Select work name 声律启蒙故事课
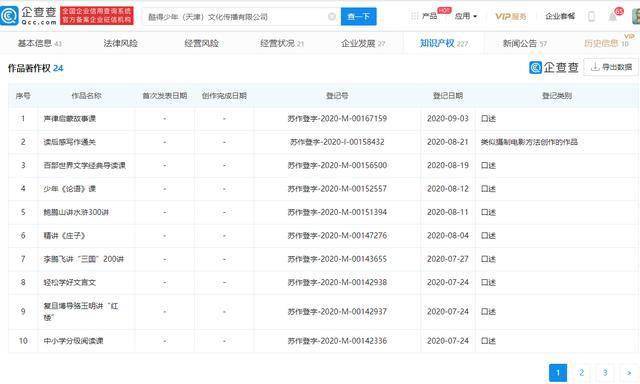Viewport: 640px width, 384px height. [x=69, y=119]
